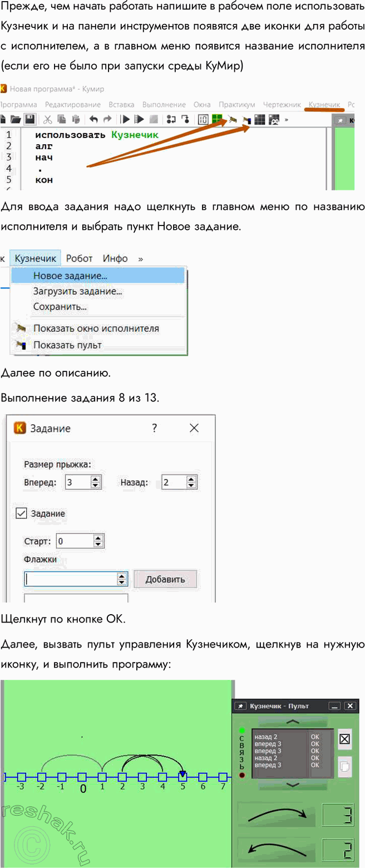The image size is (365, 868).
Task: Click the crossed-box clear icon on the Pult
Action: [344, 738]
